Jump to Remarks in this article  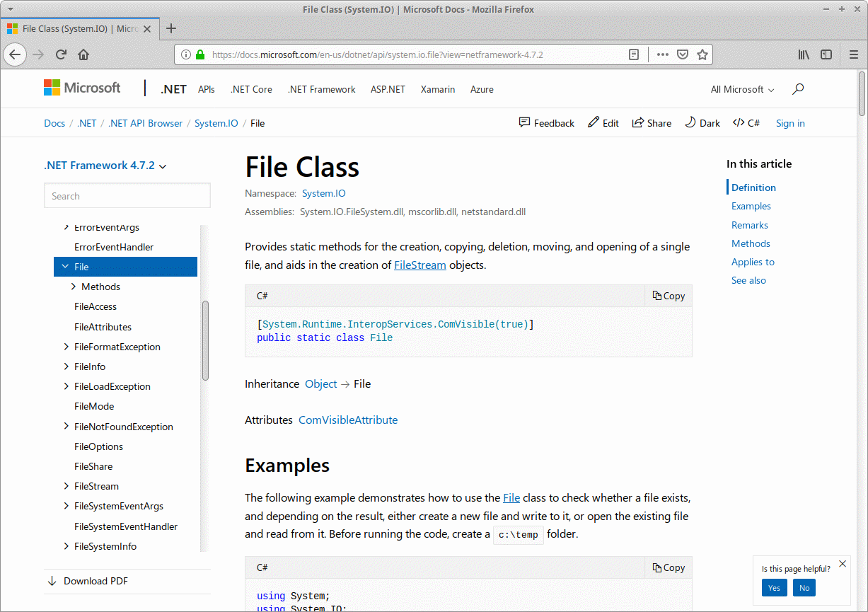pyautogui.click(x=750, y=225)
